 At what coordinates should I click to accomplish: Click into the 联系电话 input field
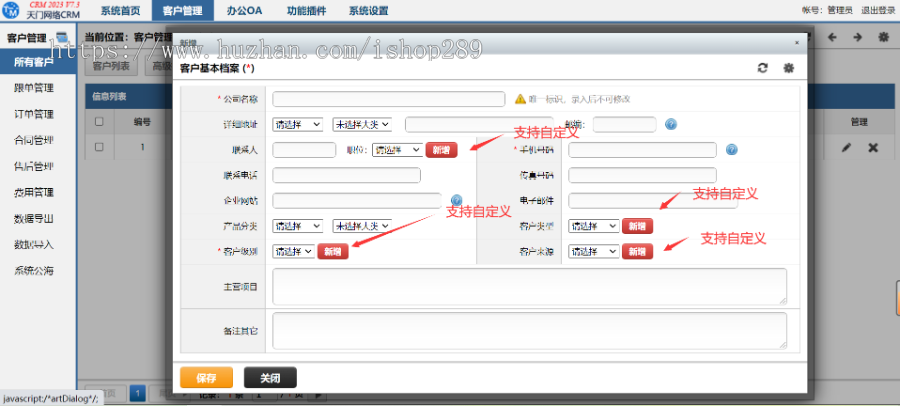coord(347,175)
